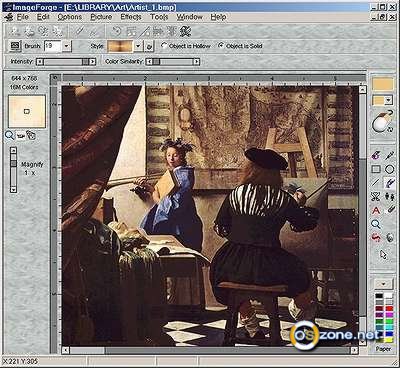Click the Paper label below palette

point(383,349)
